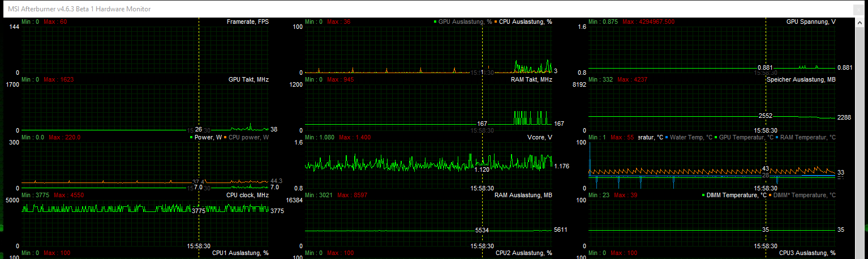Click the cursor value 5534 in RAM graph

click(482, 231)
